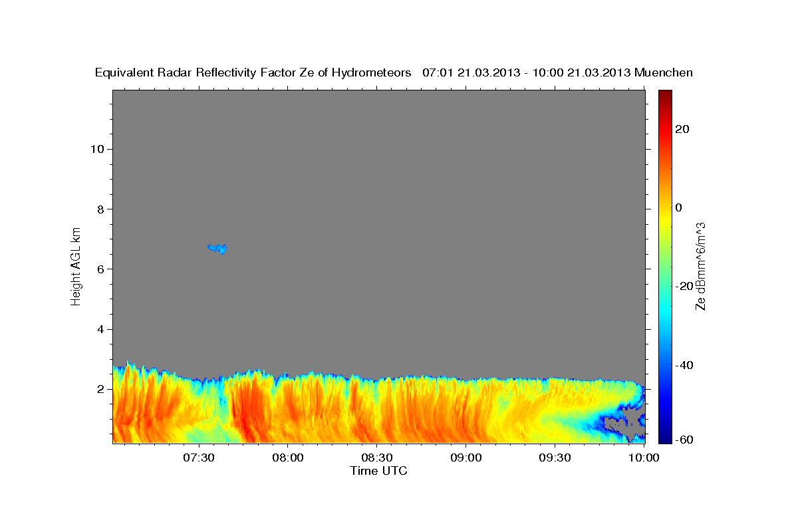
Task: Click the dark blue bottom of the colorbar
Action: [x=665, y=436]
